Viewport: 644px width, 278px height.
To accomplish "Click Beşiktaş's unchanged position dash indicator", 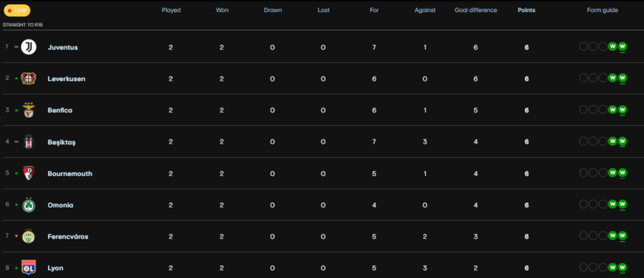I will click(16, 142).
